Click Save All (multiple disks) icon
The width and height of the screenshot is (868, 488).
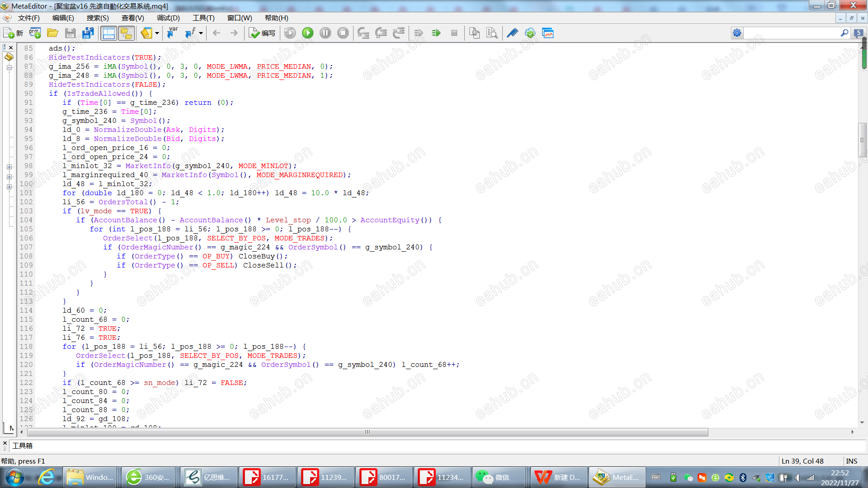pos(88,33)
